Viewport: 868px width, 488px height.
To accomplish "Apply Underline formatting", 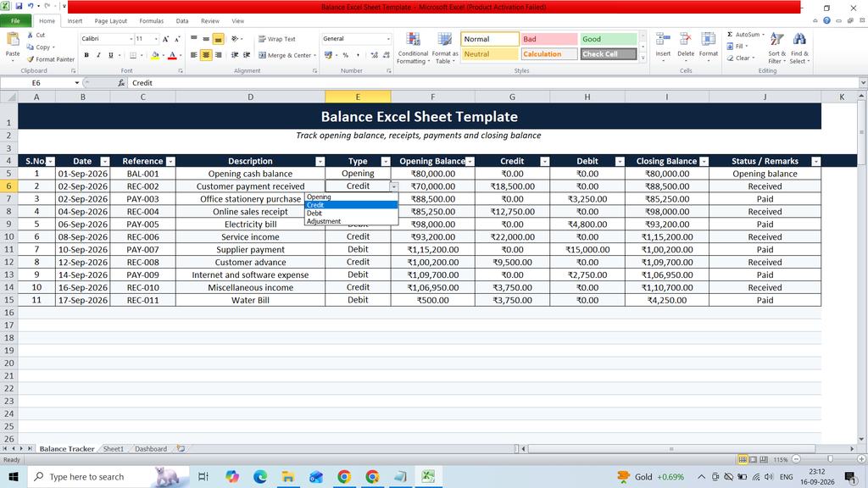I will (x=111, y=55).
